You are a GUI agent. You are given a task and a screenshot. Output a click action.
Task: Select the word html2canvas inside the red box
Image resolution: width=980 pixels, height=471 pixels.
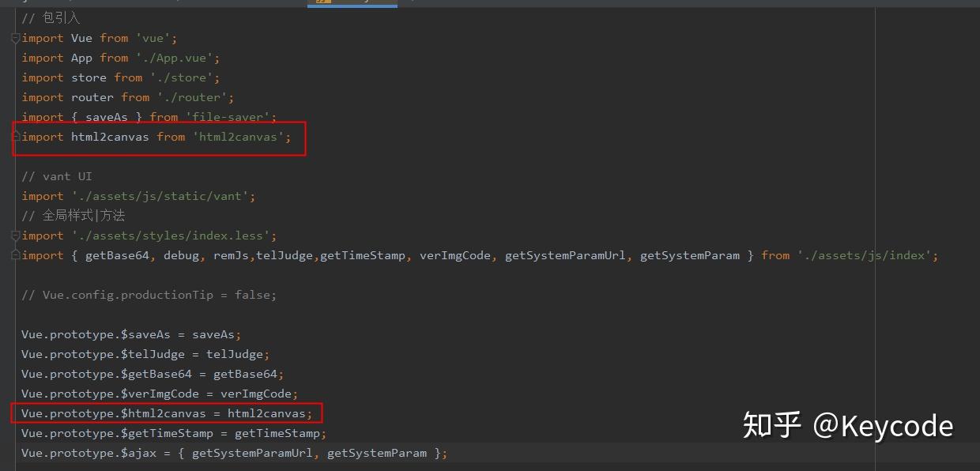click(x=109, y=136)
